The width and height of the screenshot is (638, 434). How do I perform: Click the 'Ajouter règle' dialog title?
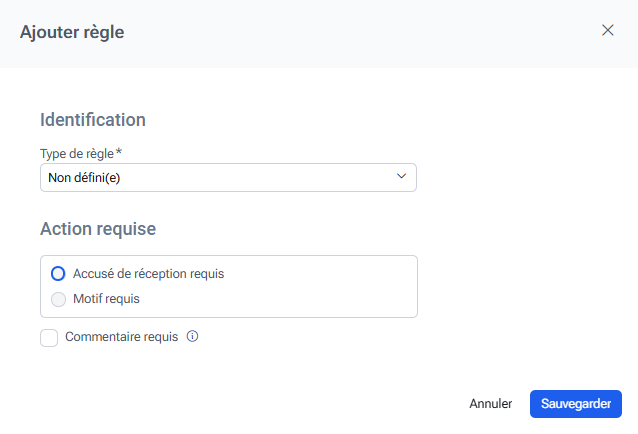(72, 32)
